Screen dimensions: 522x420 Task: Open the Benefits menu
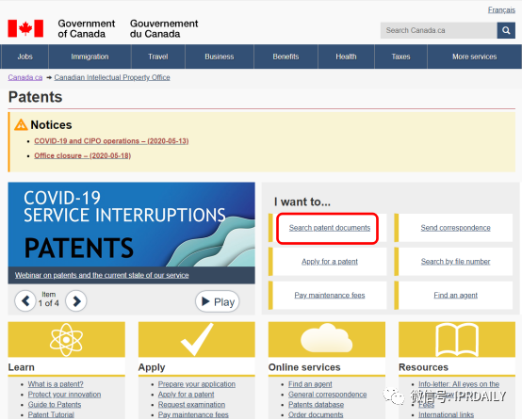tap(285, 57)
